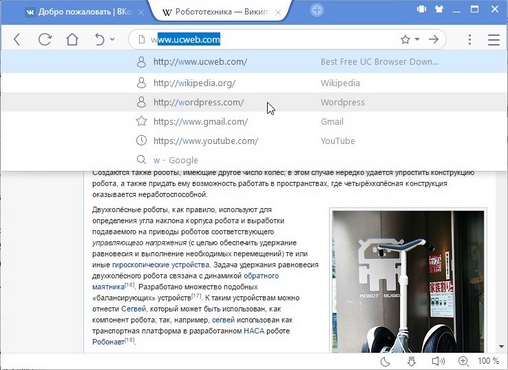The image size is (508, 370).
Task: Expand the bookmark star dropdown arrow
Action: 417,39
